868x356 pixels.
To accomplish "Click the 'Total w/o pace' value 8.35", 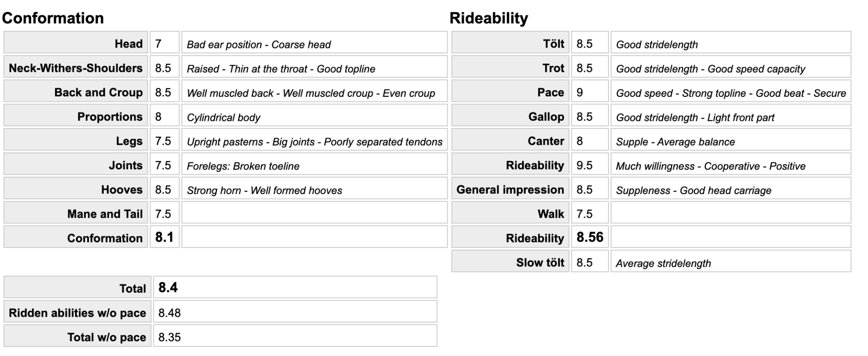I will [x=170, y=337].
